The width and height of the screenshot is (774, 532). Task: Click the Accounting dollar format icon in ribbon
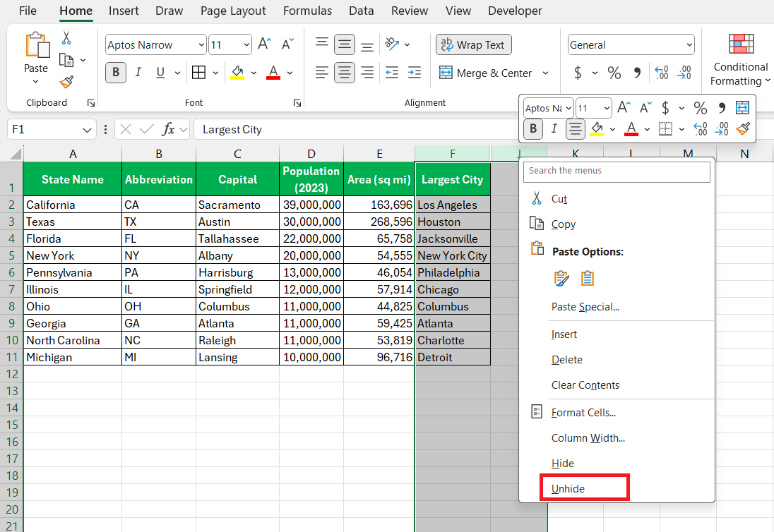click(x=578, y=73)
